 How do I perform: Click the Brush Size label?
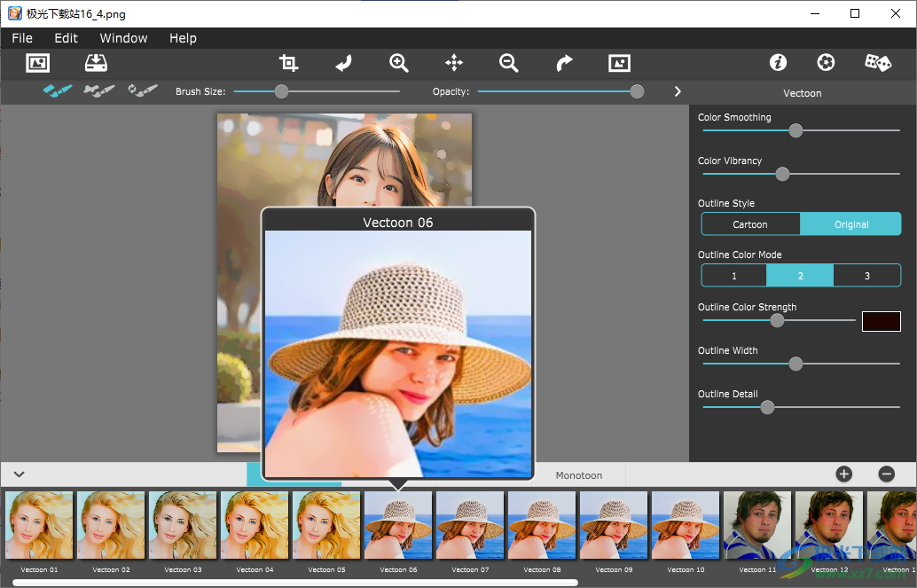[200, 91]
